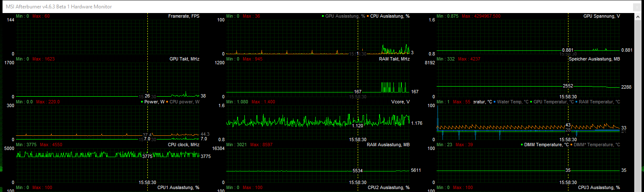The height and width of the screenshot is (192, 644).
Task: Click the Max : 945 RAM clock value
Action: (253, 59)
